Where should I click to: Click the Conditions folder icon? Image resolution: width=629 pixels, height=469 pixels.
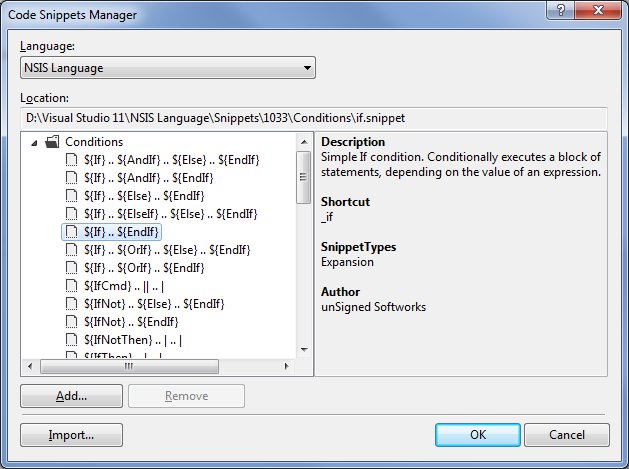click(52, 142)
